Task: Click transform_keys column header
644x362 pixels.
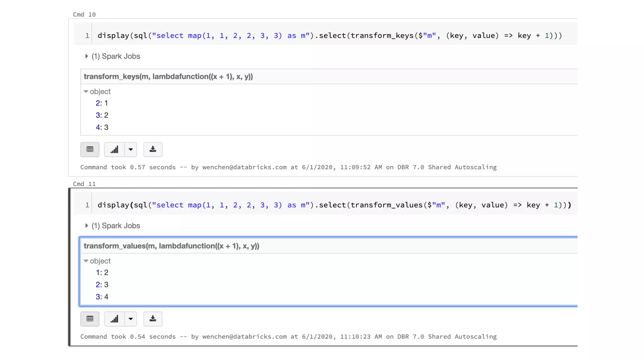Action: 168,76
